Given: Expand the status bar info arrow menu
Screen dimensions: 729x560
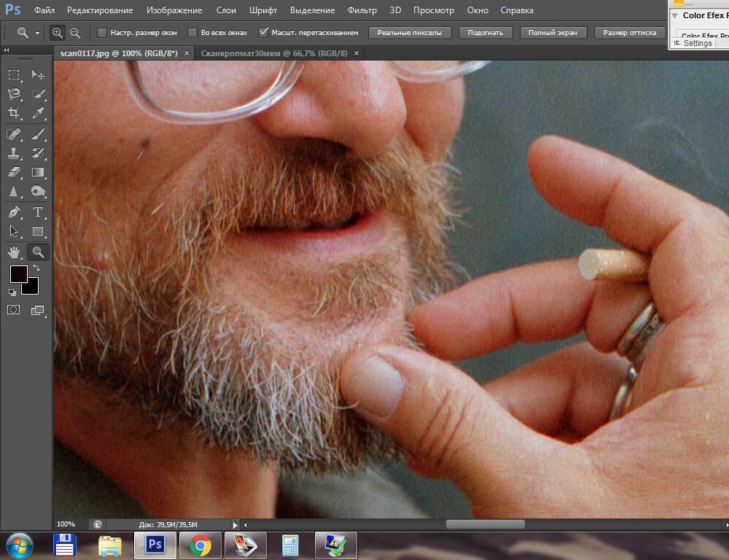Looking at the screenshot, I should (x=235, y=524).
